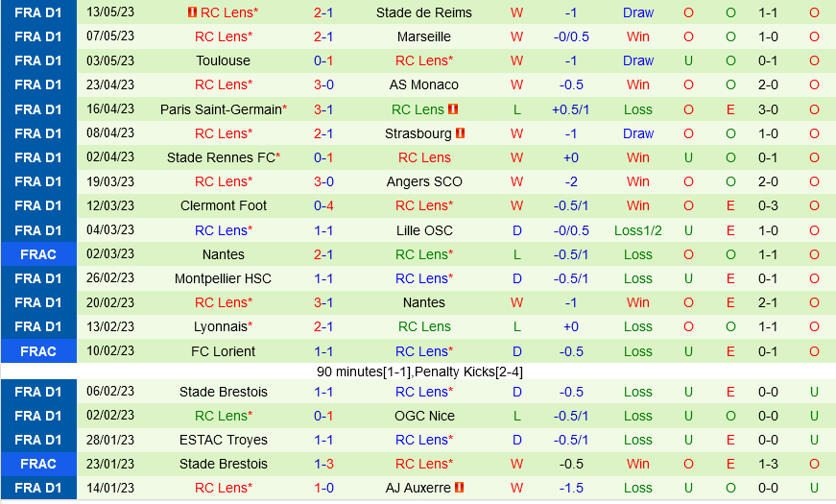The image size is (836, 504).
Task: Click the 1-3 score in the 23/01/23 match
Action: click(323, 464)
